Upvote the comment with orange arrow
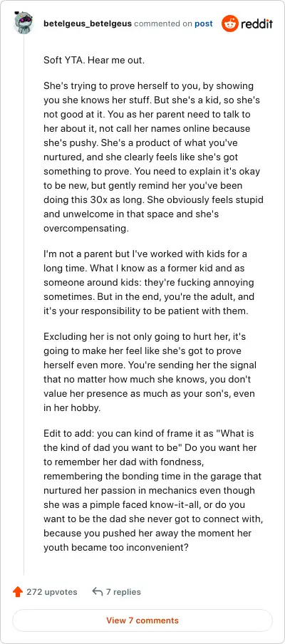 pos(18,592)
